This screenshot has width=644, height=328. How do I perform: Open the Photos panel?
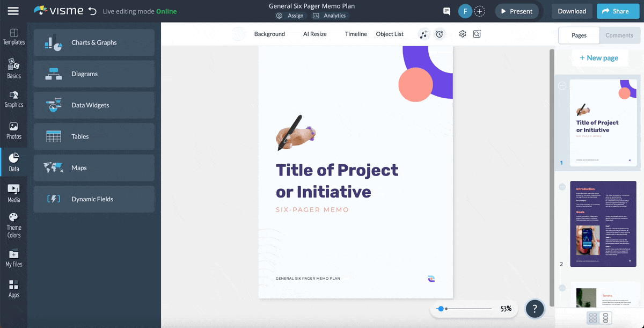14,129
